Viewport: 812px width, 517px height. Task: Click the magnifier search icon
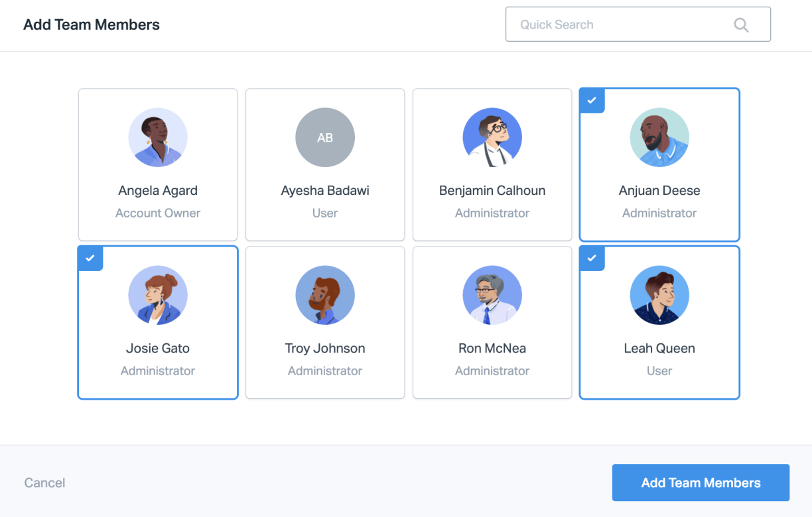[741, 25]
